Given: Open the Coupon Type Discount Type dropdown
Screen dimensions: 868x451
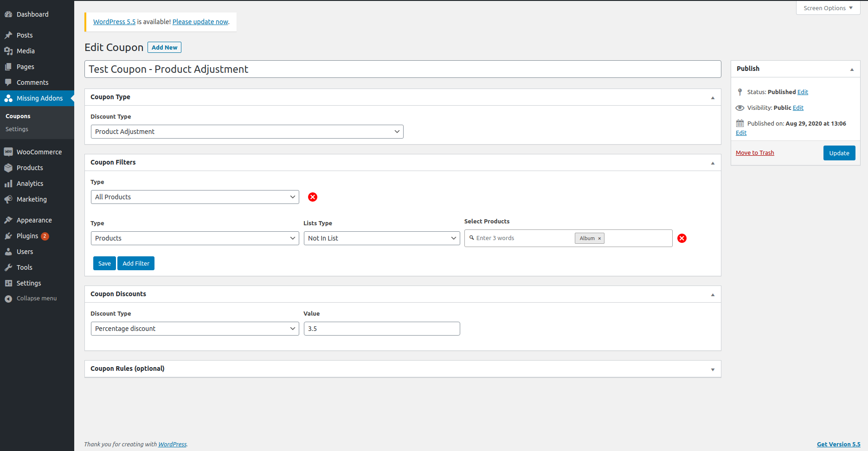Looking at the screenshot, I should pos(247,132).
